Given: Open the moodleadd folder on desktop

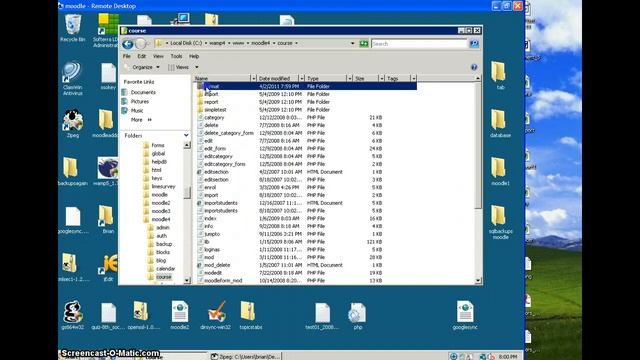Looking at the screenshot, I should click(105, 123).
